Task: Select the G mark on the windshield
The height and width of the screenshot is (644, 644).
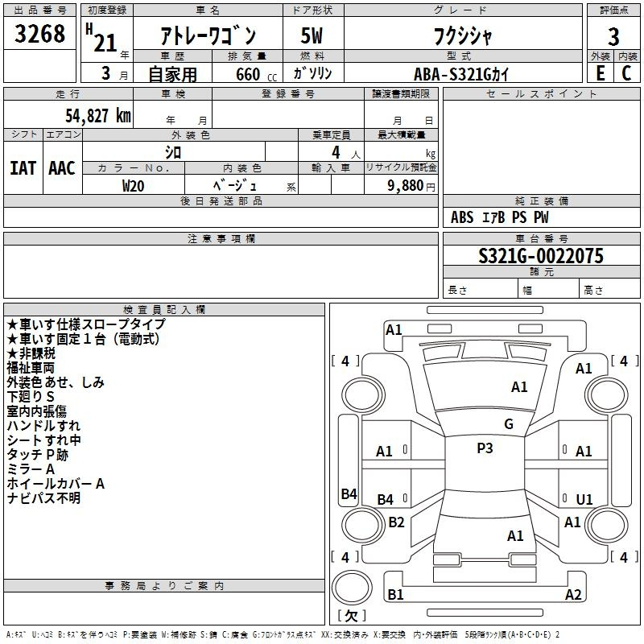Action: tap(508, 424)
